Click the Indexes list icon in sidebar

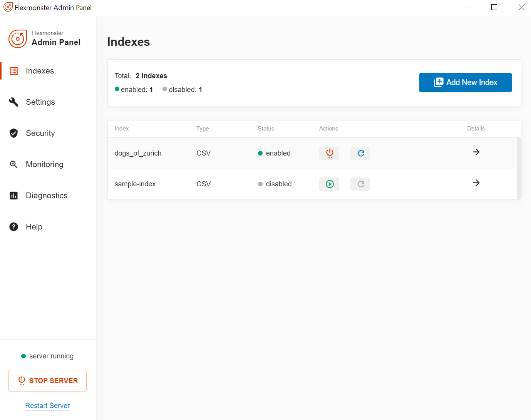(13, 70)
